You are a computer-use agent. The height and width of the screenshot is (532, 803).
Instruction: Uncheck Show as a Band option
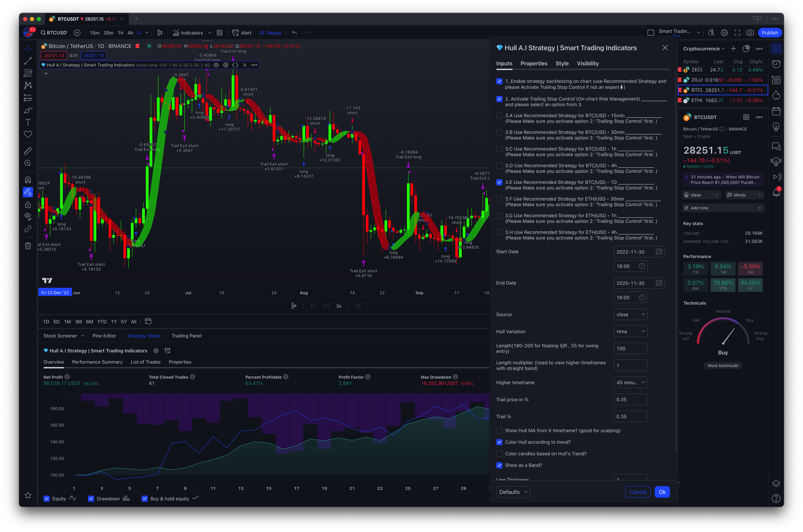499,465
